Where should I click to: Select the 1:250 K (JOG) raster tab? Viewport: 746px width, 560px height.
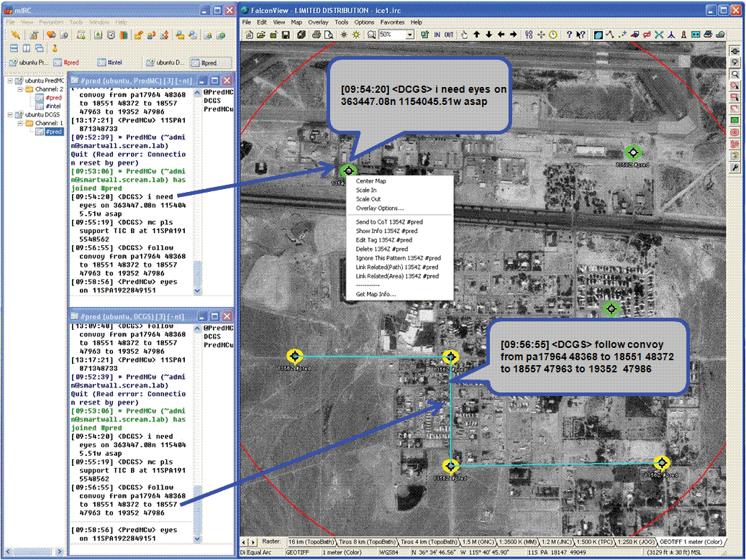pyautogui.click(x=637, y=541)
